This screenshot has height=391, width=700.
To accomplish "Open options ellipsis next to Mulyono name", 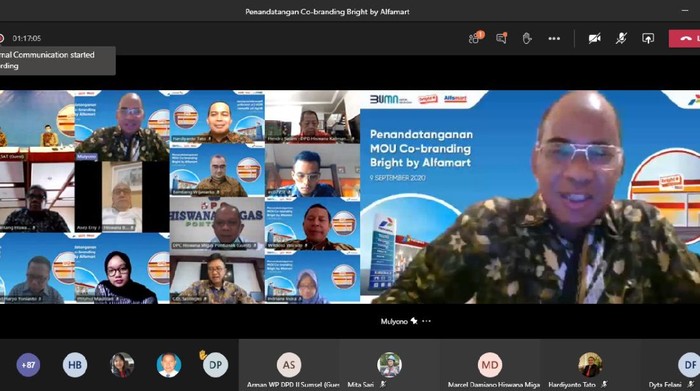I will (426, 321).
